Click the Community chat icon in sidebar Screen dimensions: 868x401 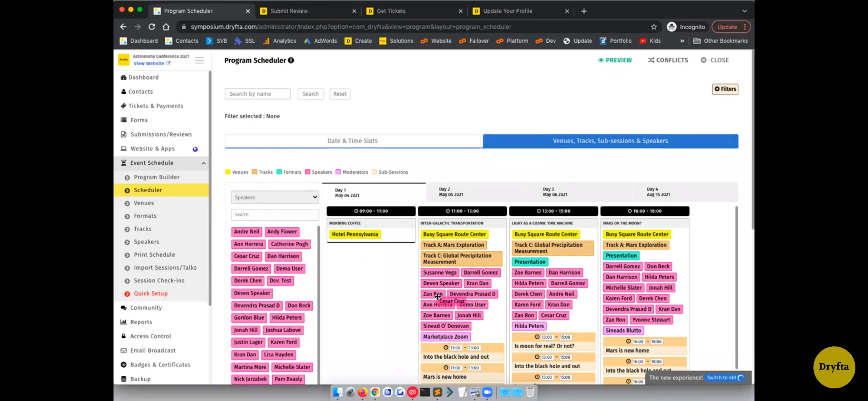pos(124,307)
